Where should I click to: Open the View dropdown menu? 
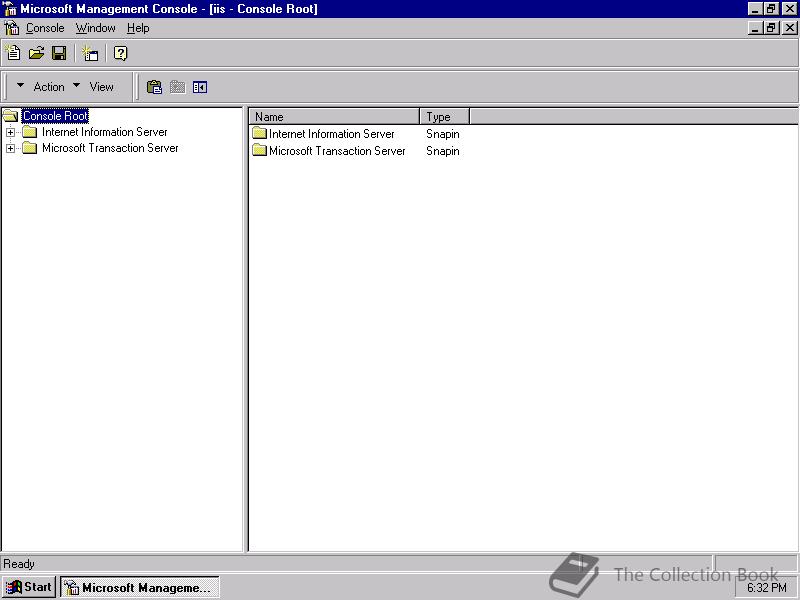(93, 87)
